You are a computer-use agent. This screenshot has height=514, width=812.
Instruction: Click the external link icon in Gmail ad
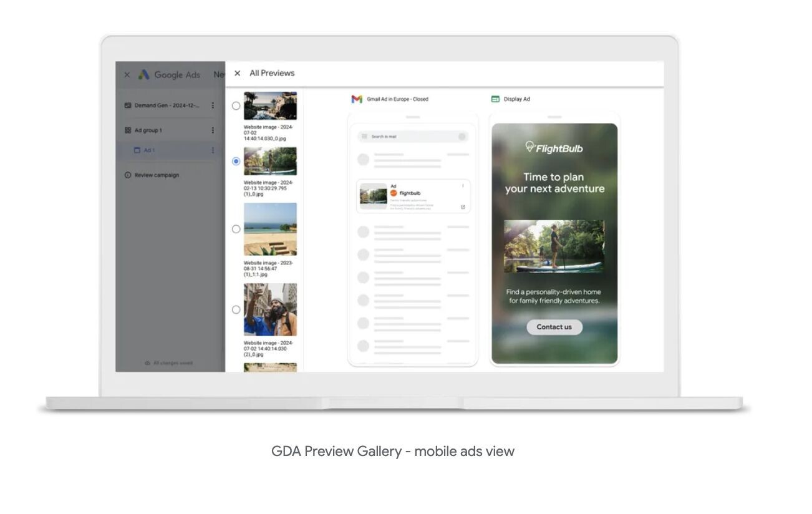[463, 207]
